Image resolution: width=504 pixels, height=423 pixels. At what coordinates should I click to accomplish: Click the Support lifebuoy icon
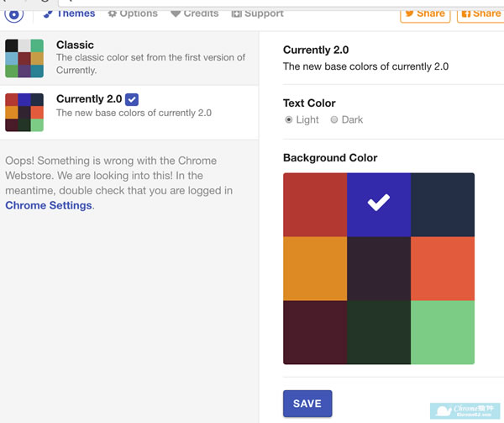tap(236, 13)
